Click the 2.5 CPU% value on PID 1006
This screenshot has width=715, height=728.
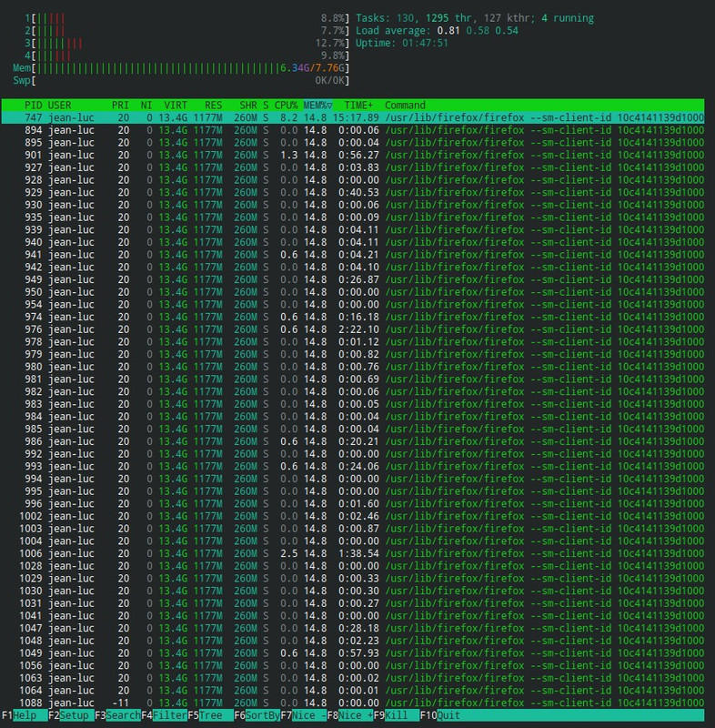(289, 553)
